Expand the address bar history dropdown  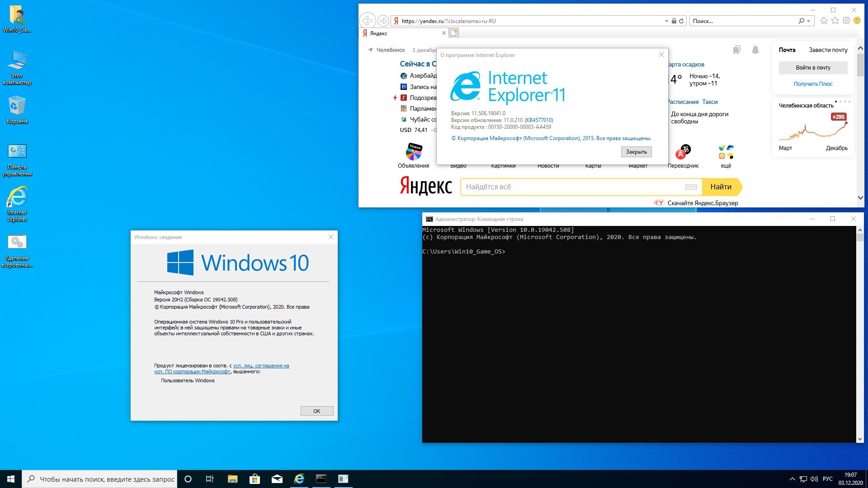click(666, 21)
